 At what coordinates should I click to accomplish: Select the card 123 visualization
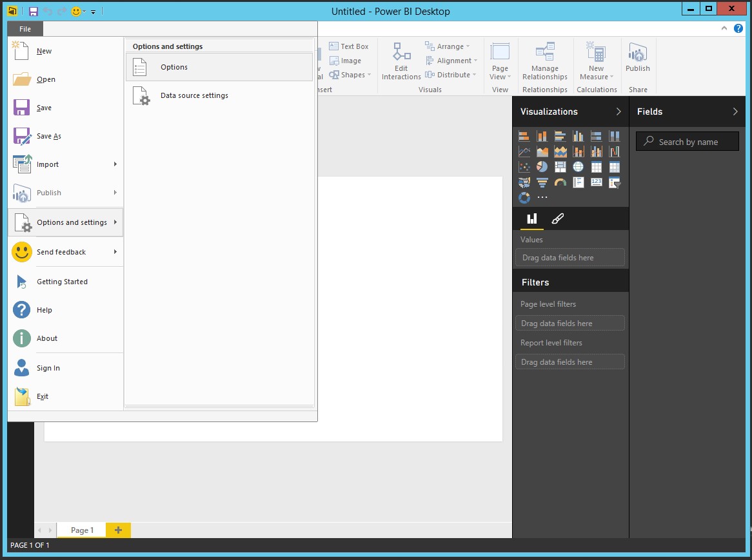click(x=596, y=182)
